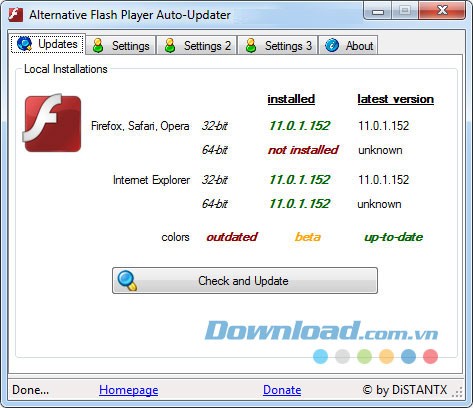
Task: Click the info icon on the About tab
Action: tap(332, 45)
